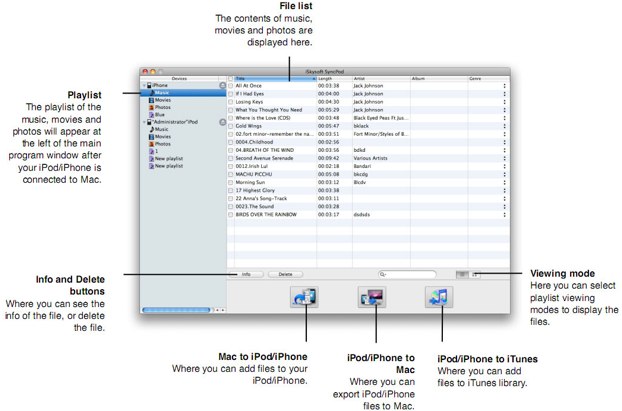Check the box for 0004.Childhood
622x411 pixels.
click(230, 142)
